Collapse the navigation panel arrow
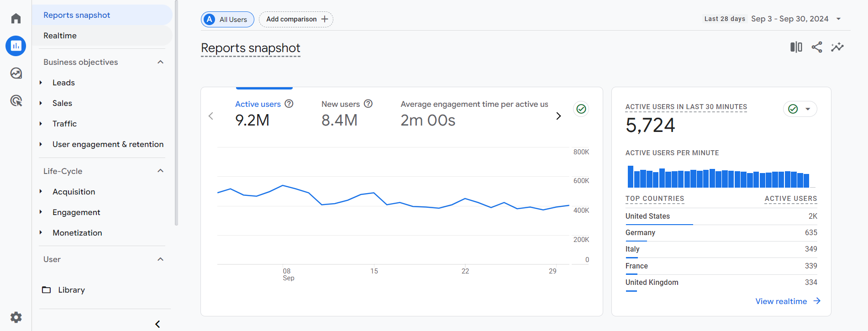The height and width of the screenshot is (331, 868). tap(158, 324)
